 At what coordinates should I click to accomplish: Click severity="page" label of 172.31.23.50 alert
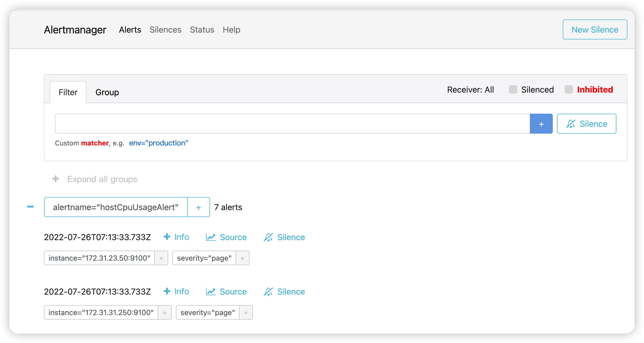[x=204, y=258]
